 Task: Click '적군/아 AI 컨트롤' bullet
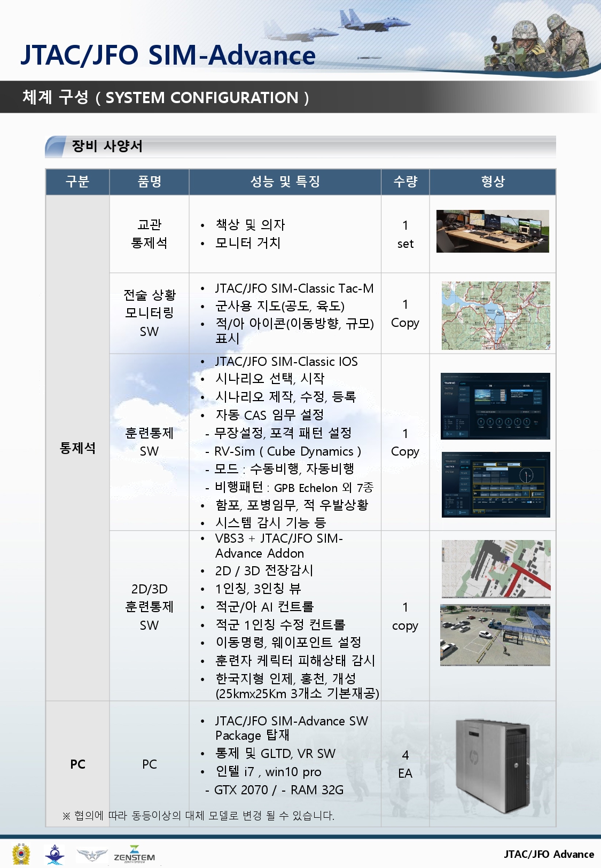[264, 607]
